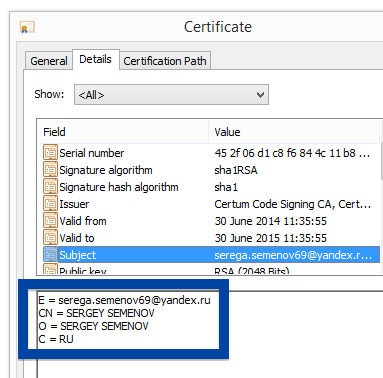Click the Certum Code Signing CA value
Viewport: 383px width, 378px height.
(293, 204)
